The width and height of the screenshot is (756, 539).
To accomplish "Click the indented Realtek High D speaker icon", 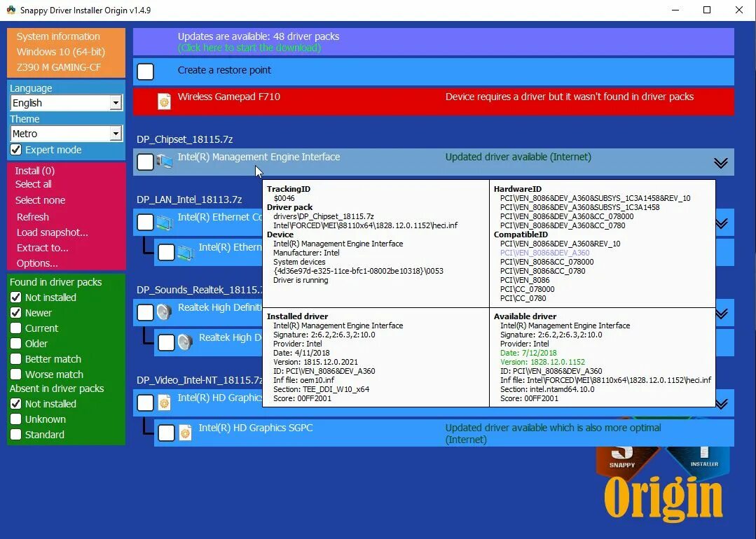I will [186, 342].
